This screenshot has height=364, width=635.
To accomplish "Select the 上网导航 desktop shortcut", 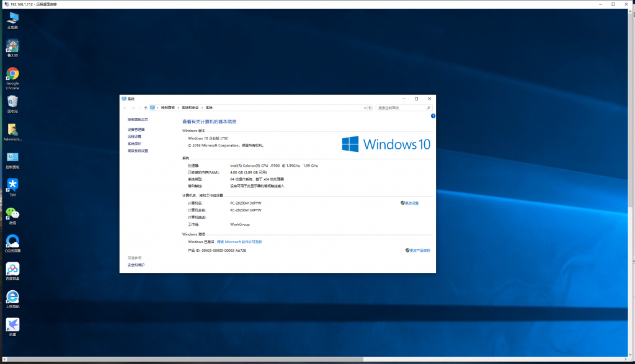I will click(x=12, y=300).
